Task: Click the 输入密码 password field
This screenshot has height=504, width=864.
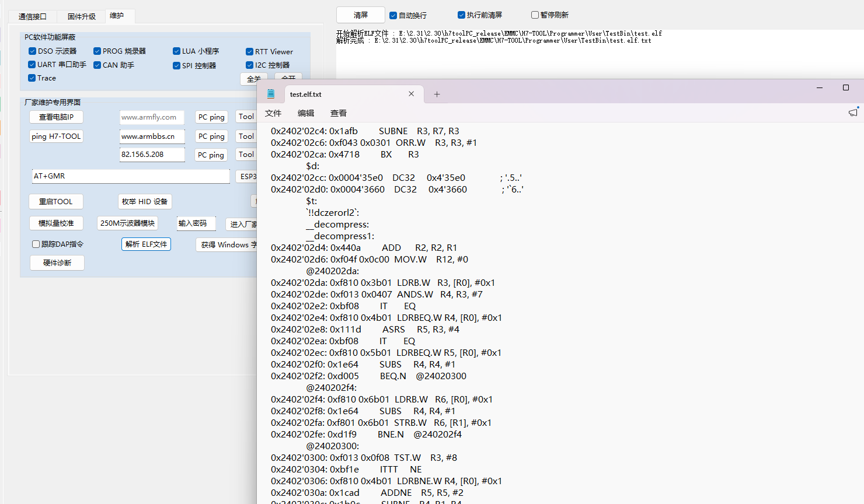Action: click(196, 223)
